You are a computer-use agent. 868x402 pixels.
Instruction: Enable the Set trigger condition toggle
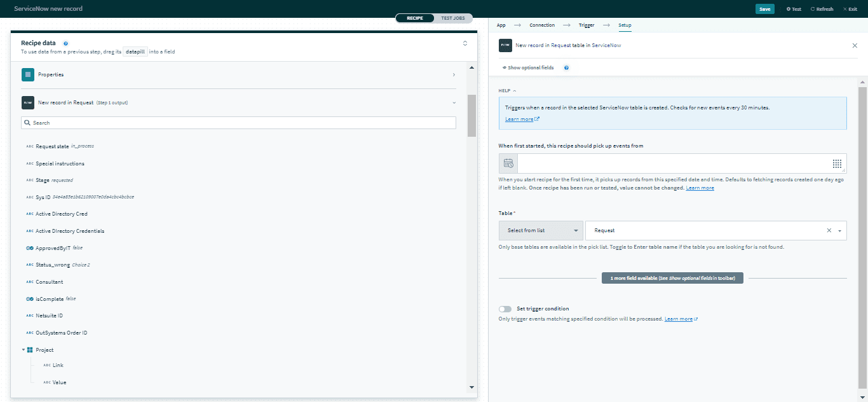point(505,309)
